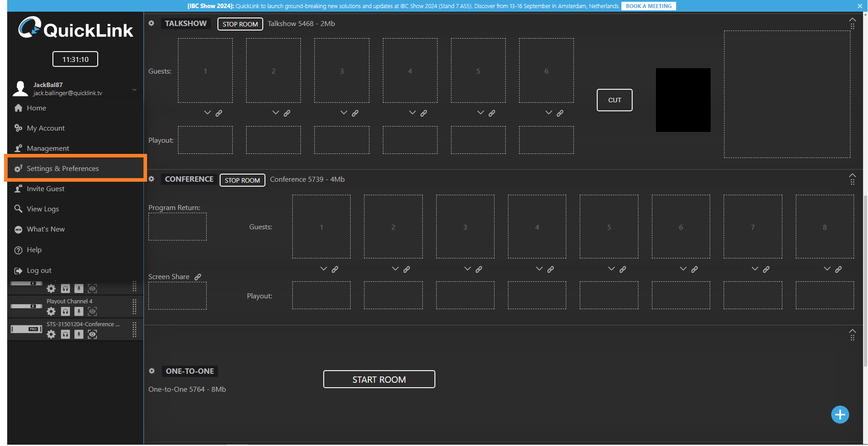Select Invite Guest in the sidebar
The width and height of the screenshot is (868, 446).
point(75,189)
